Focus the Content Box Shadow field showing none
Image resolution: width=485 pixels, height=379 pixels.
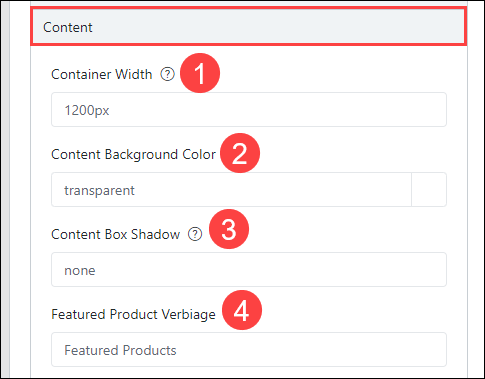point(249,270)
